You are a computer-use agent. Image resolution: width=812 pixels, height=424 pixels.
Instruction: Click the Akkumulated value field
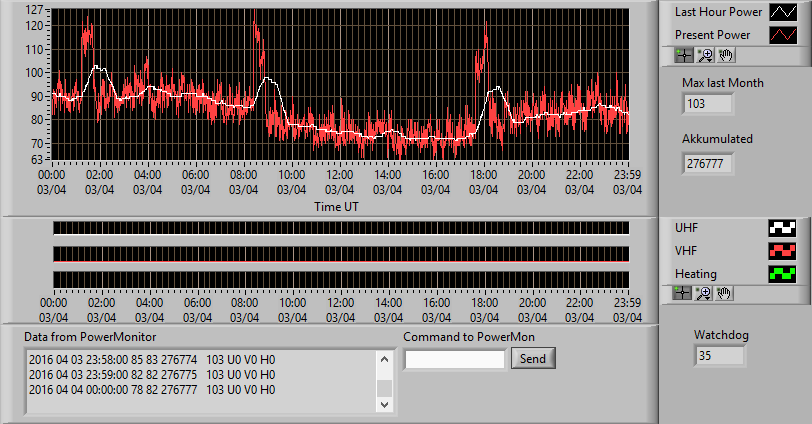(708, 164)
